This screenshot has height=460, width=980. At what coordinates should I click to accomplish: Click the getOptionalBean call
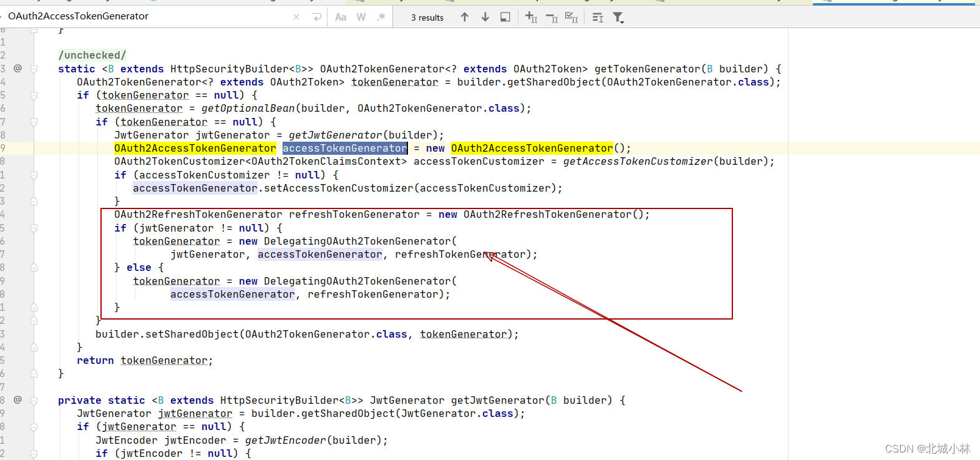coord(250,109)
